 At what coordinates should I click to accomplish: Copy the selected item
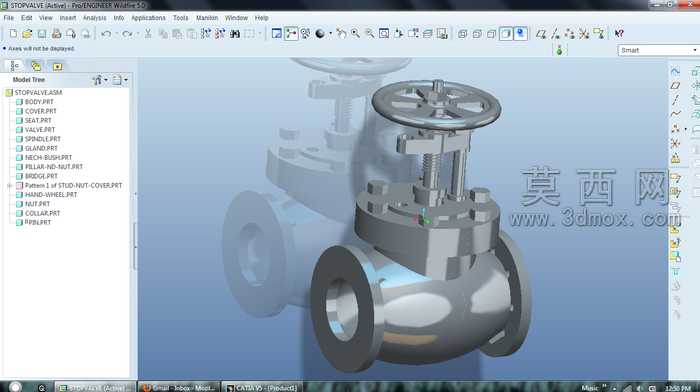pos(163,33)
